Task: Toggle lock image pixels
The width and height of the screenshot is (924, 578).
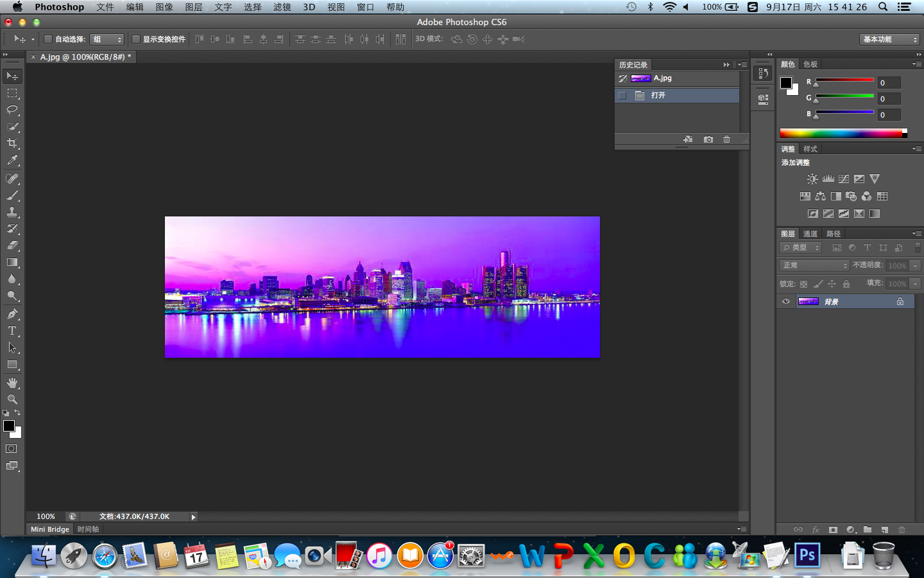Action: [x=817, y=284]
